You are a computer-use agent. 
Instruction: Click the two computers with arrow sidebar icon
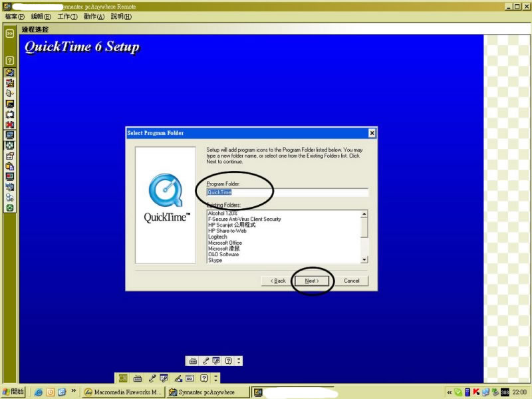coord(10,187)
